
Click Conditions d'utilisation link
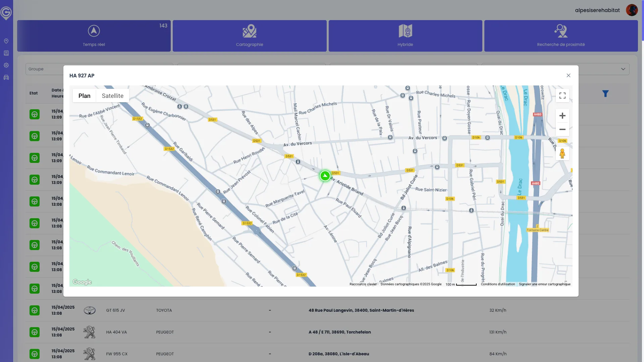(x=498, y=284)
